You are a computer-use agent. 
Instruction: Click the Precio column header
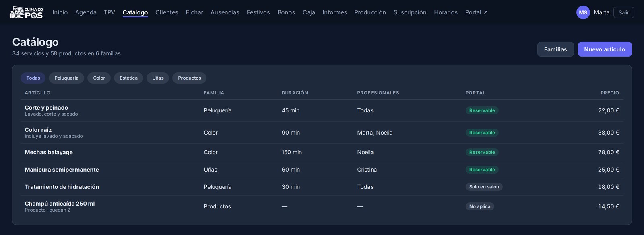click(x=610, y=93)
